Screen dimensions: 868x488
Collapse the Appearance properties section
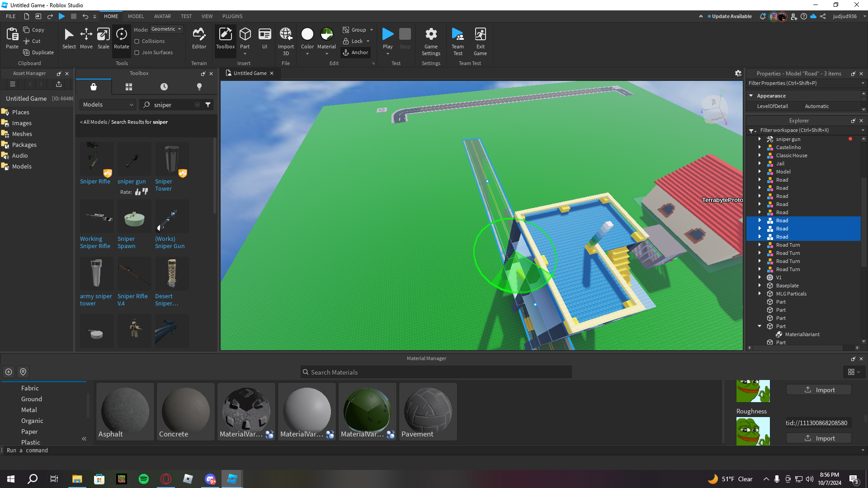(751, 96)
